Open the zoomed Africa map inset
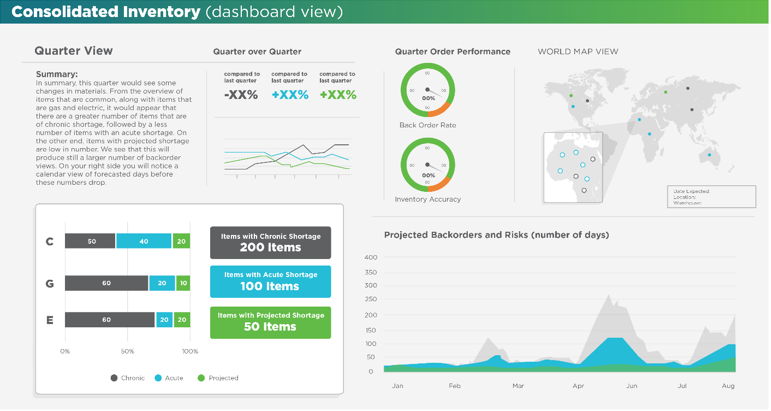The height and width of the screenshot is (411, 771). [576, 168]
